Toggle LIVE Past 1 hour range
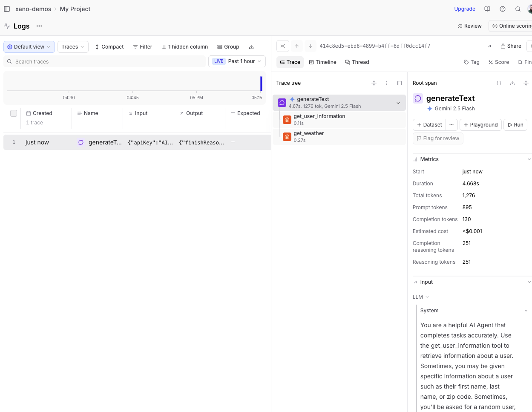This screenshot has width=532, height=412. point(237,61)
